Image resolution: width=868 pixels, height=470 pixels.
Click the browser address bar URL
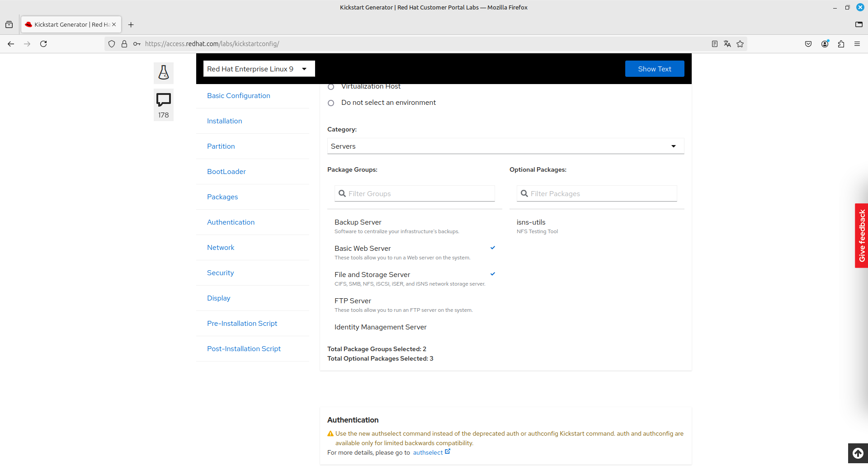pos(212,44)
